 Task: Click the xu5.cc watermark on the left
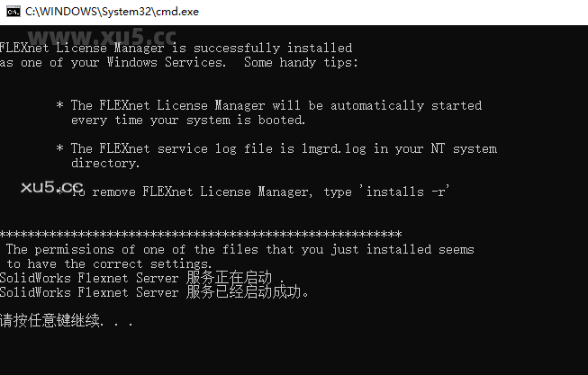coord(50,187)
